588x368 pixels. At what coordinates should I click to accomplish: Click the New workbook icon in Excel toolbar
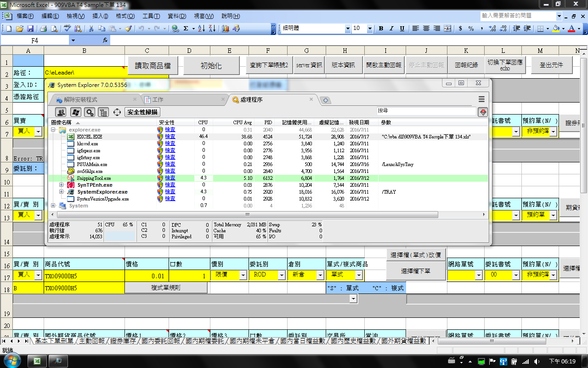(x=9, y=29)
